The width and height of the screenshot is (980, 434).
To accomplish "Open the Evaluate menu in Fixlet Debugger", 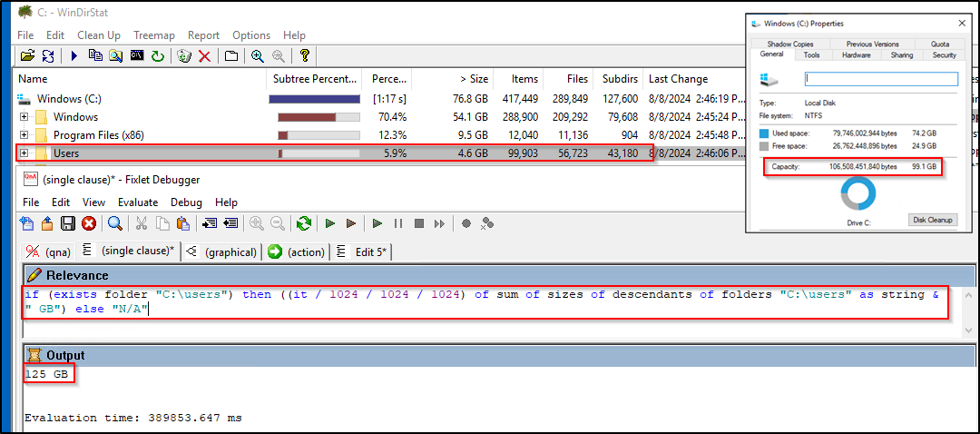I will point(138,202).
